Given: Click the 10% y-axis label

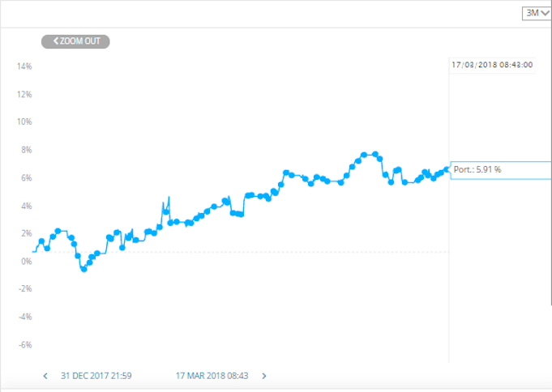Looking at the screenshot, I should pos(24,121).
